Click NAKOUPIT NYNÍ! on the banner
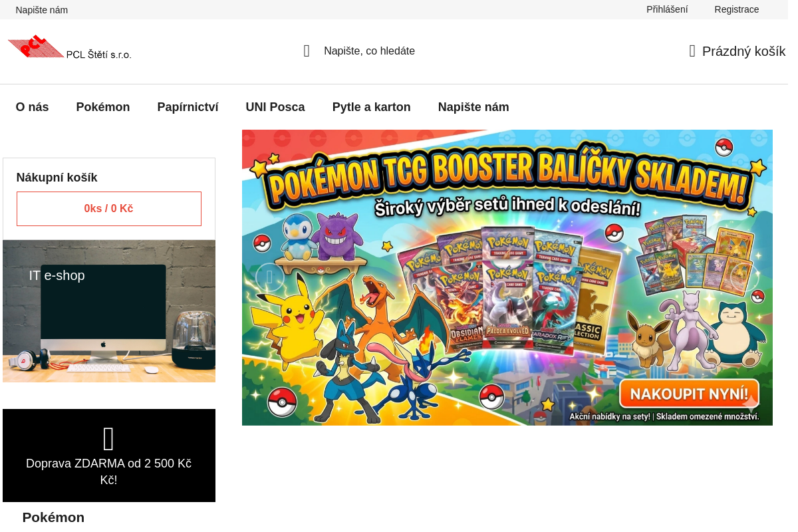 pos(689,393)
